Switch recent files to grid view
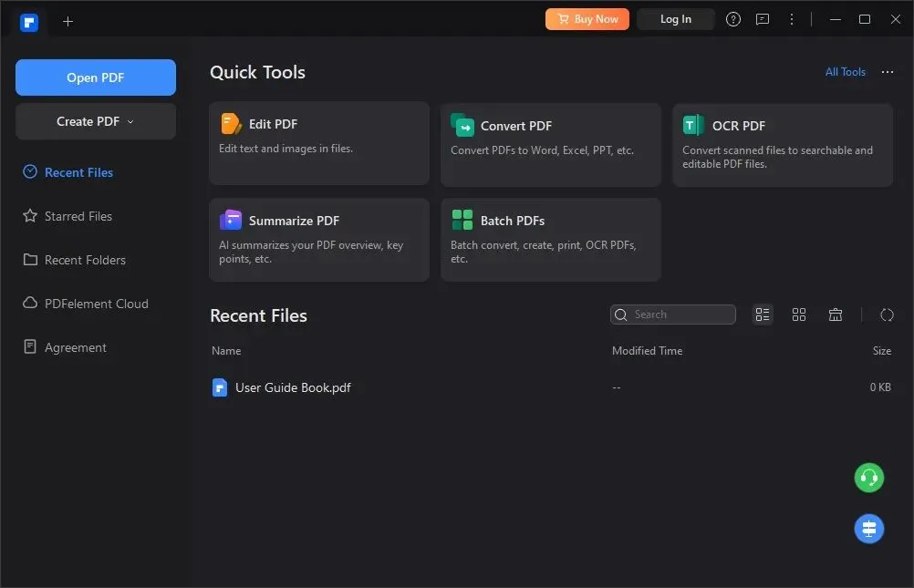The height and width of the screenshot is (588, 914). pyautogui.click(x=798, y=315)
